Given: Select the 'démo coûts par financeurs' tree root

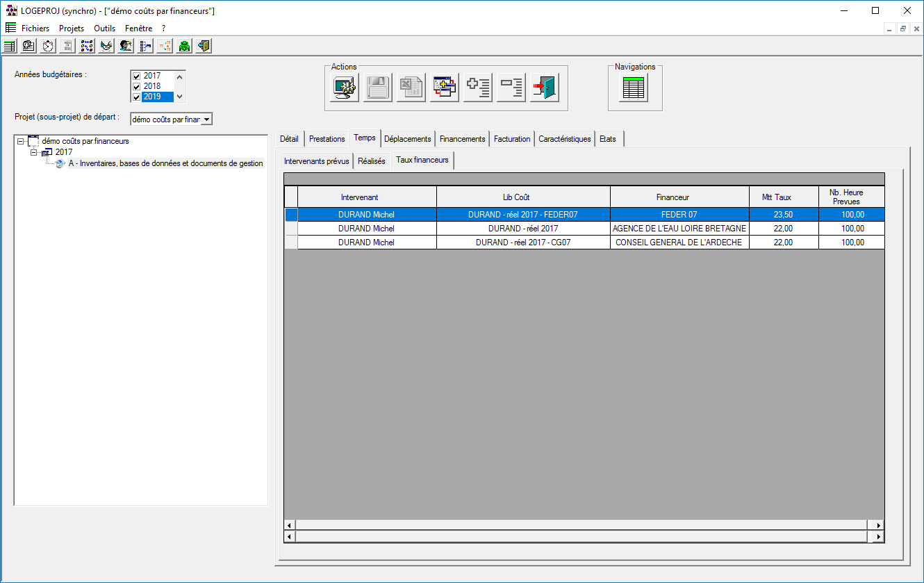Looking at the screenshot, I should pos(85,141).
